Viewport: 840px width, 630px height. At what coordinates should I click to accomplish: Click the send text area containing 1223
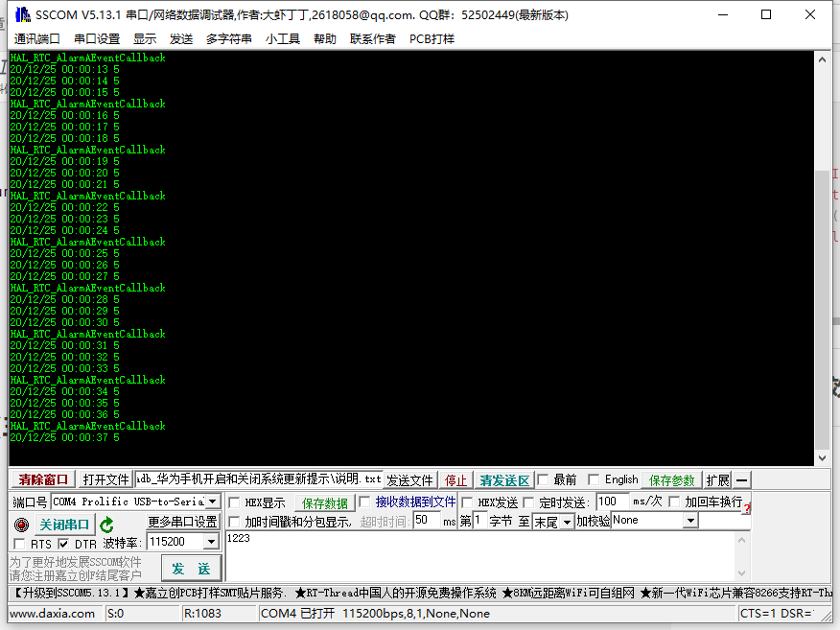pyautogui.click(x=480, y=556)
